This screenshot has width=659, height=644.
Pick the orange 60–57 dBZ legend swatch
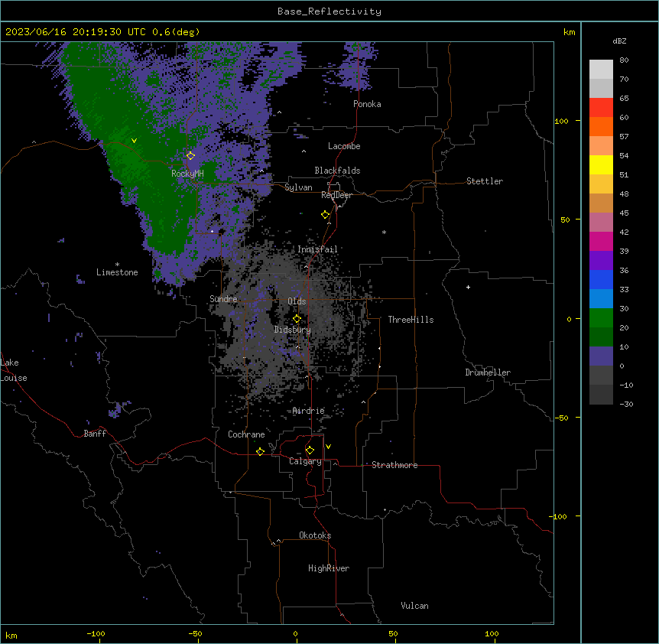point(601,126)
